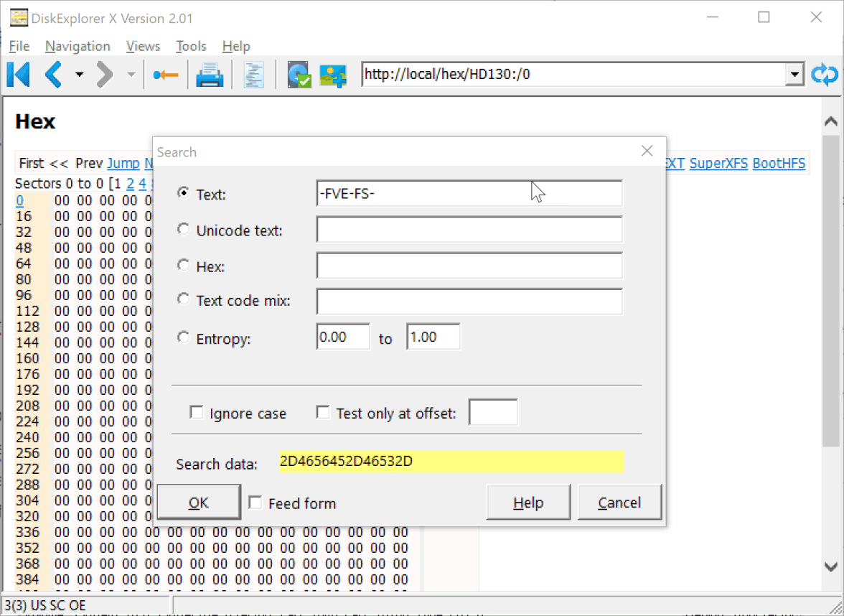This screenshot has height=616, width=844.
Task: Click the yellow Search data field
Action: pyautogui.click(x=451, y=462)
